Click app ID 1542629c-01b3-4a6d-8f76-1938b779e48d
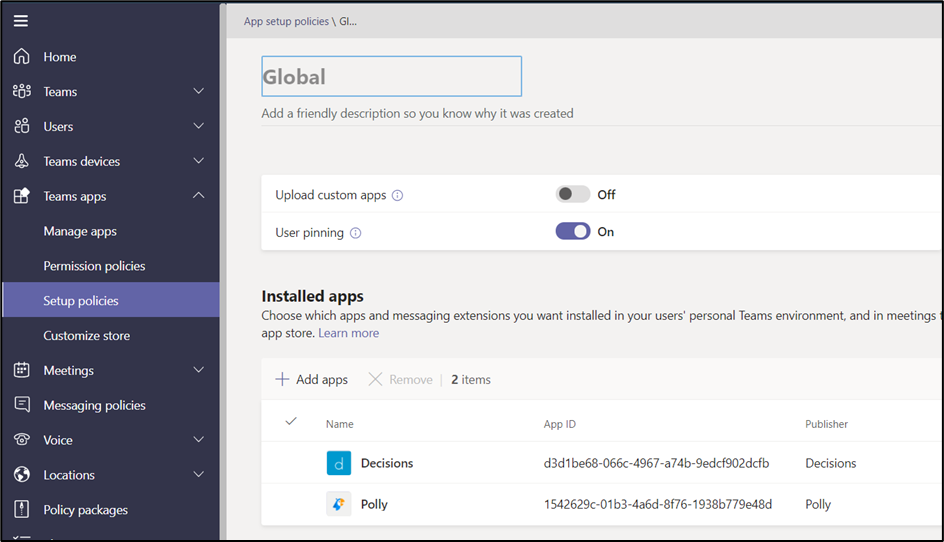Screen dimensions: 944x542 click(x=657, y=504)
